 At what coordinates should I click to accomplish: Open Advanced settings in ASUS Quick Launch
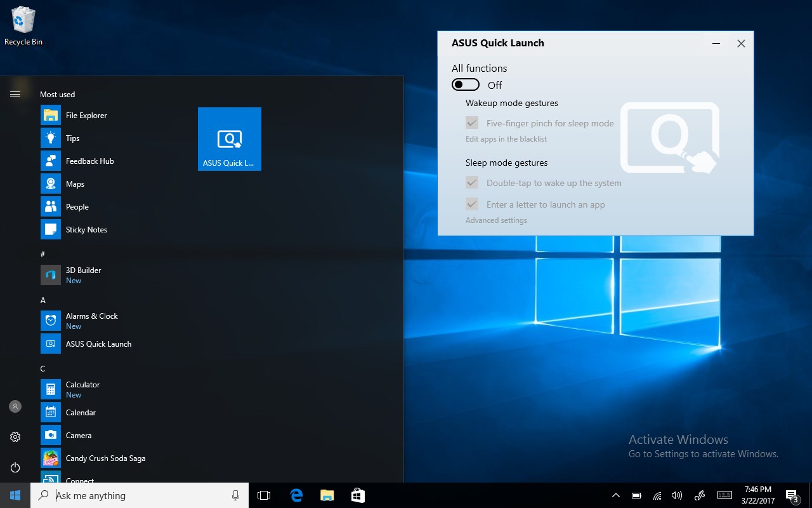(495, 220)
